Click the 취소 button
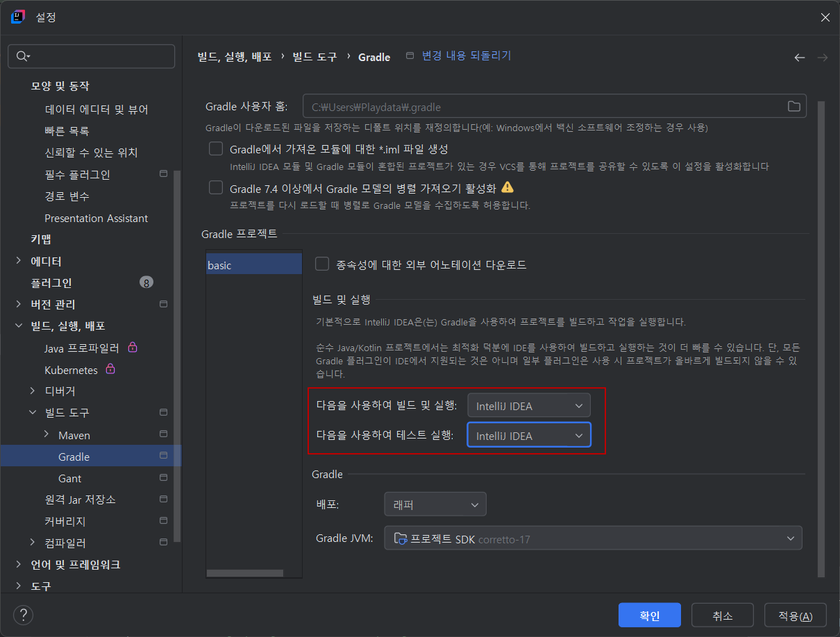Screen dimensions: 840x637 723,615
